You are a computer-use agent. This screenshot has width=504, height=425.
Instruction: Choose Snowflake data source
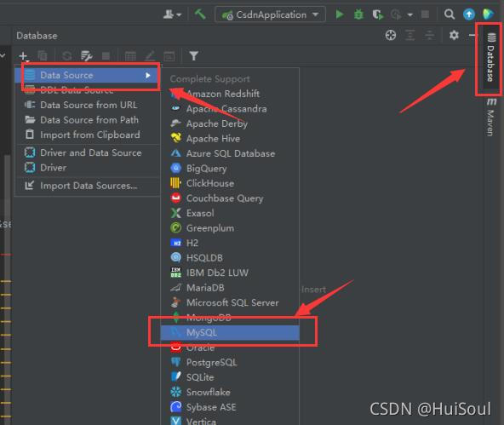(x=230, y=392)
